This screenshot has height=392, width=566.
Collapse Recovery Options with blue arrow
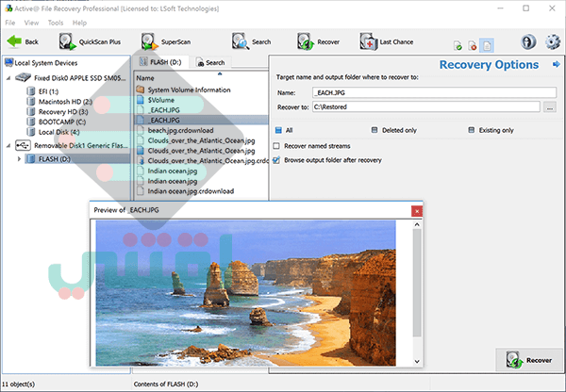[556, 65]
